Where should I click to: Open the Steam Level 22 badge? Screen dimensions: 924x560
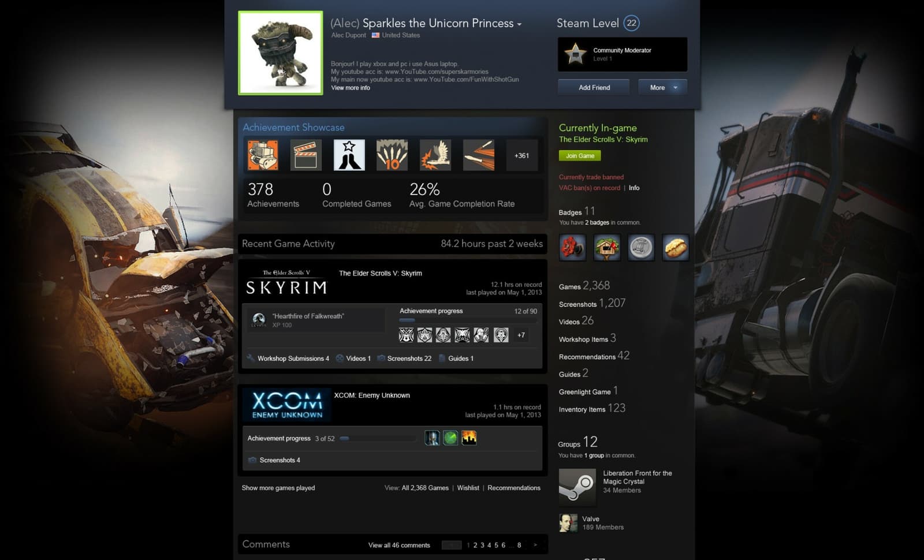[x=632, y=23]
